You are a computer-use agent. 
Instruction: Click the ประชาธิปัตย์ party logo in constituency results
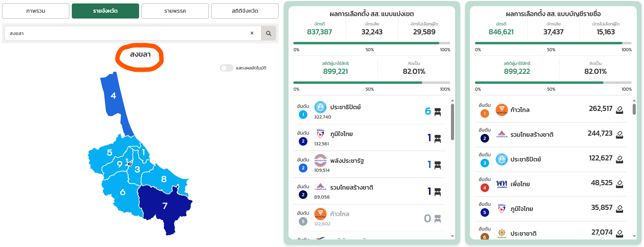click(x=320, y=107)
